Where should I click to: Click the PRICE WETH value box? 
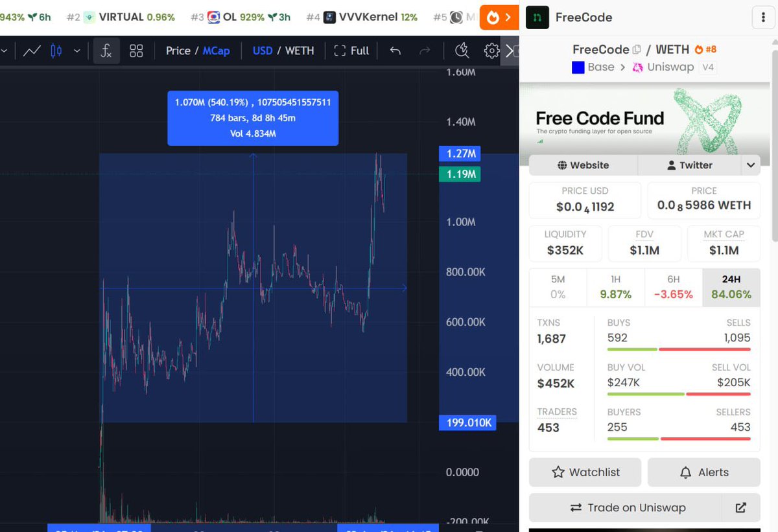click(x=704, y=200)
